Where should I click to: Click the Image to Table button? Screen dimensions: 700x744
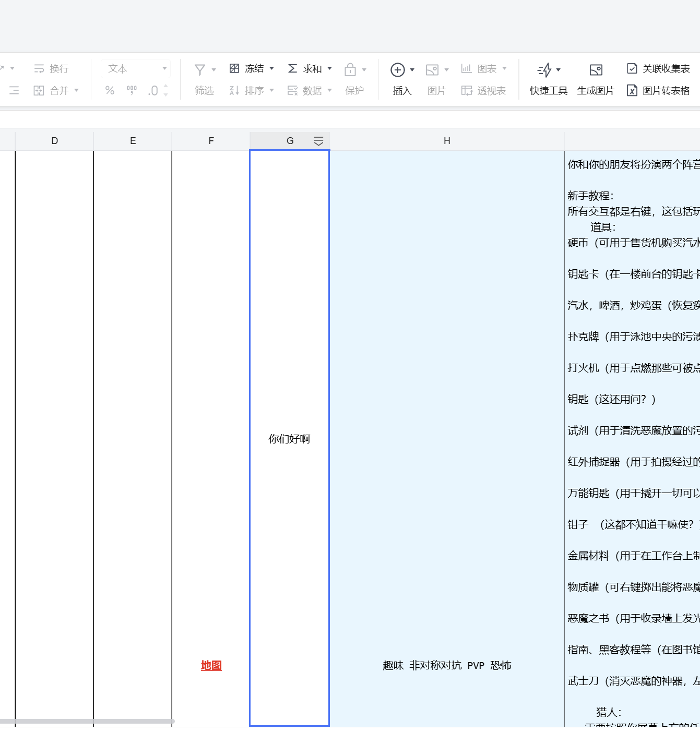(659, 91)
